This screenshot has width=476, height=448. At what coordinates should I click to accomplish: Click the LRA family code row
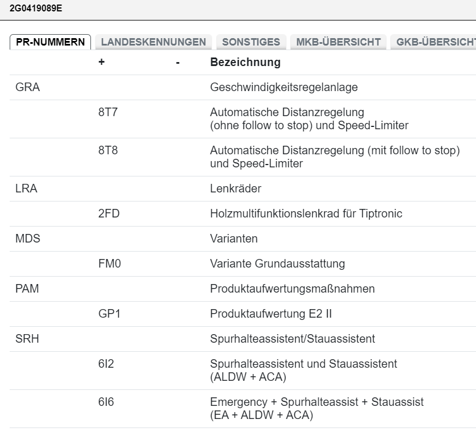click(26, 188)
